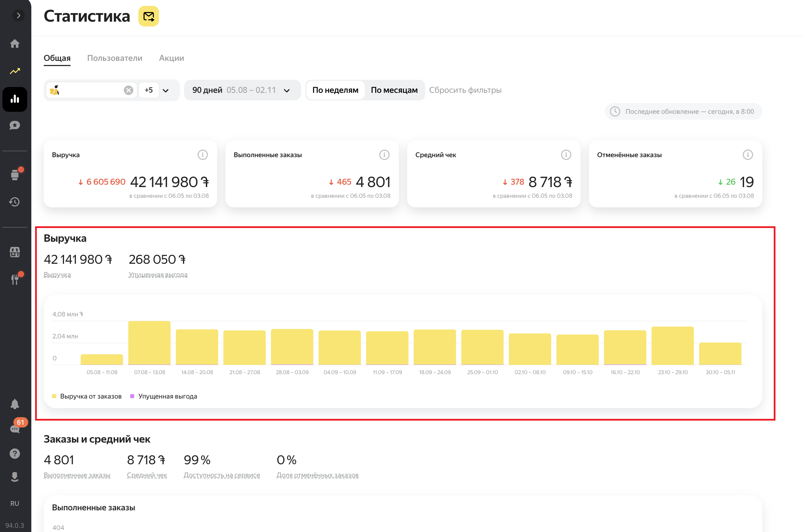Open the 90 дней date range dropdown
803x532 pixels.
point(242,90)
